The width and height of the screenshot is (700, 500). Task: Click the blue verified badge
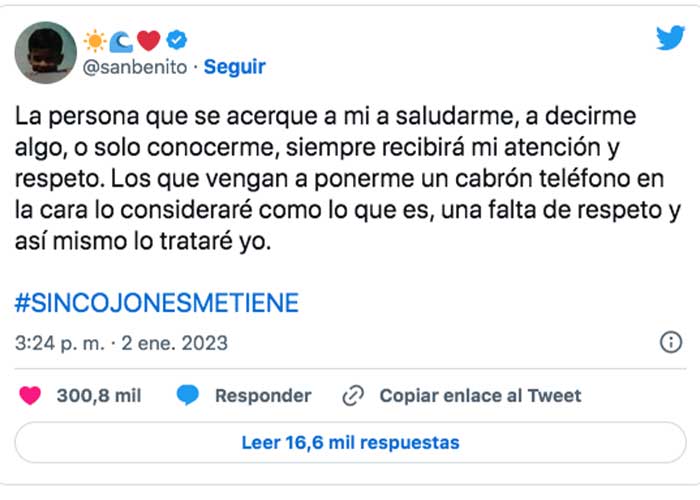[176, 40]
